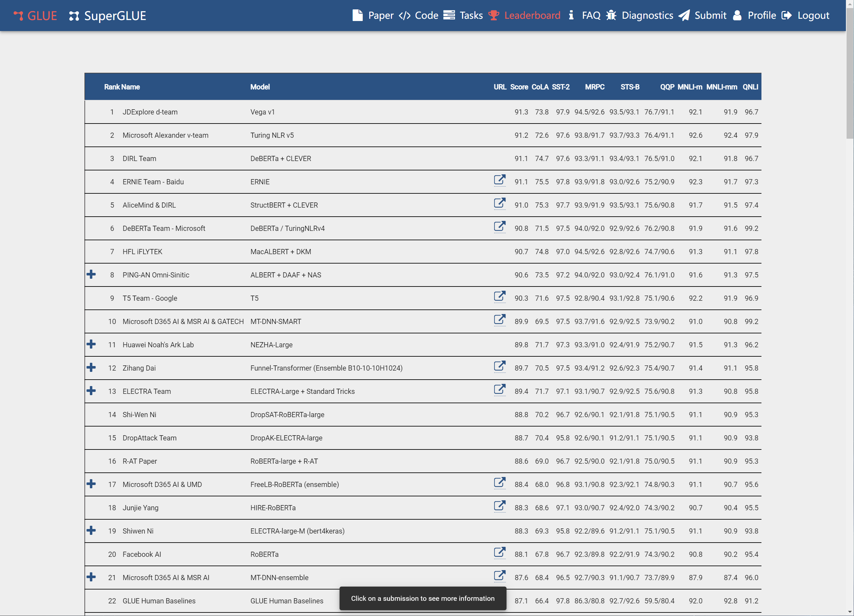Viewport: 854px width, 616px height.
Task: Open the external URL for ELECTRA-Large + Standard Tricks
Action: [500, 390]
